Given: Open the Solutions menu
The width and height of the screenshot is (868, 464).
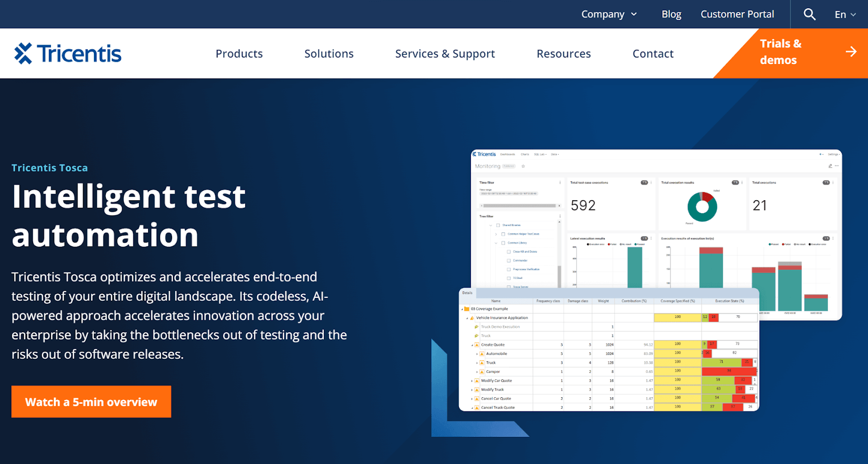Looking at the screenshot, I should (x=329, y=54).
